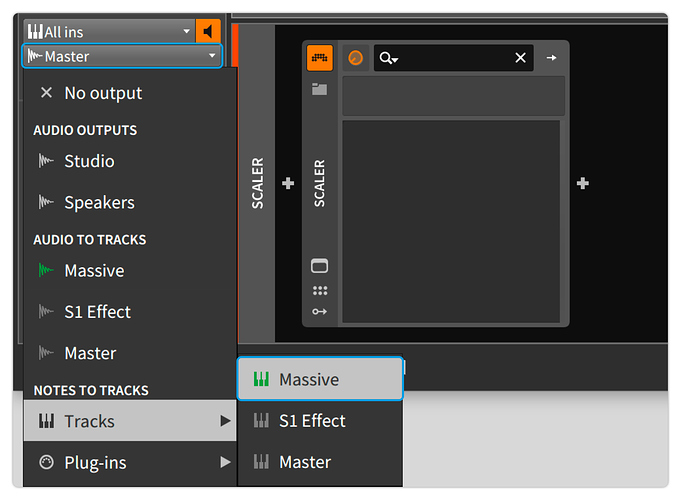Choose Studio audio output
680x500 pixels.
pyautogui.click(x=130, y=161)
